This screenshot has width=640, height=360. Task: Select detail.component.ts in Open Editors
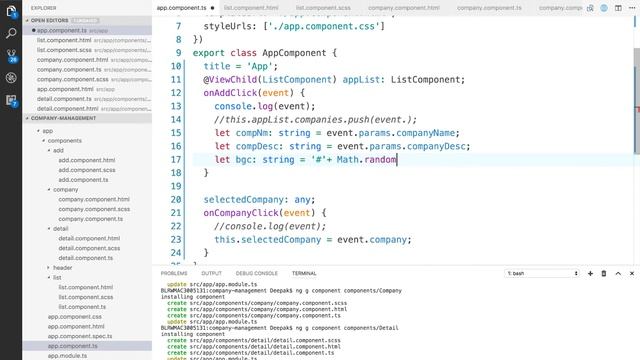tap(87, 99)
